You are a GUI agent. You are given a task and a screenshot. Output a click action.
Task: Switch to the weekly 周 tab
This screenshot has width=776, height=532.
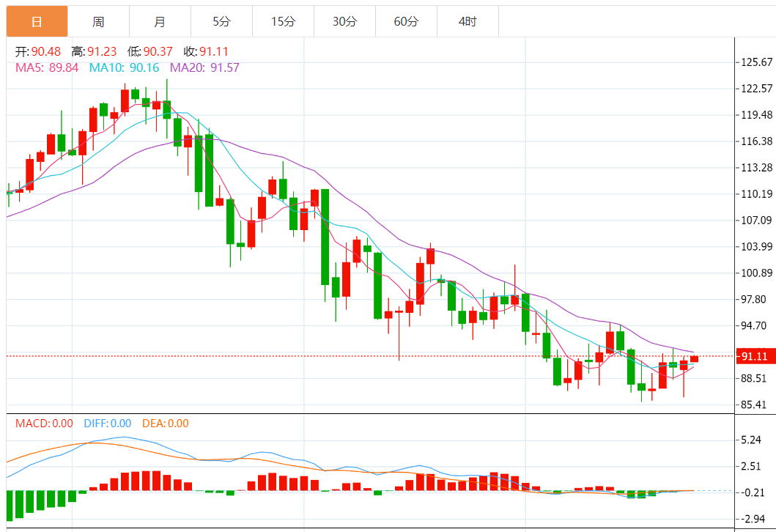coord(98,22)
